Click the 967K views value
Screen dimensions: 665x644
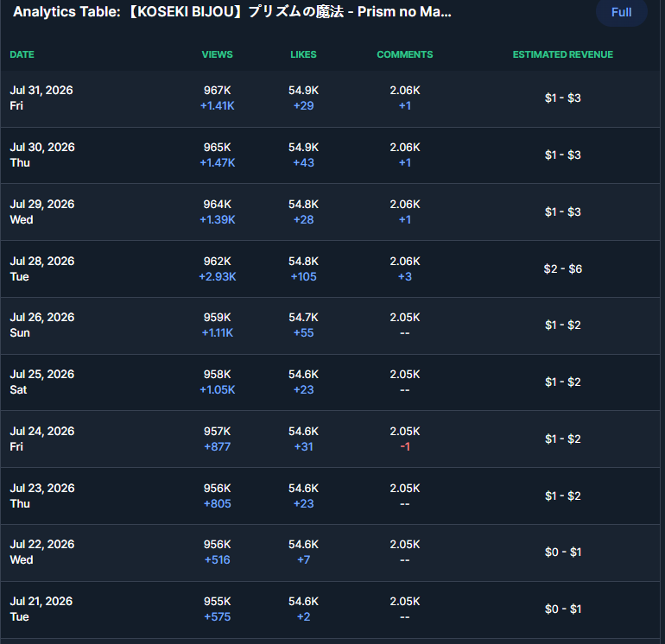tap(217, 91)
